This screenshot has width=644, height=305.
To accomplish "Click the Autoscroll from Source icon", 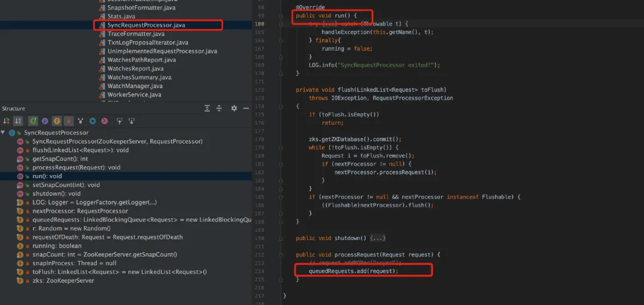I will coord(131,121).
